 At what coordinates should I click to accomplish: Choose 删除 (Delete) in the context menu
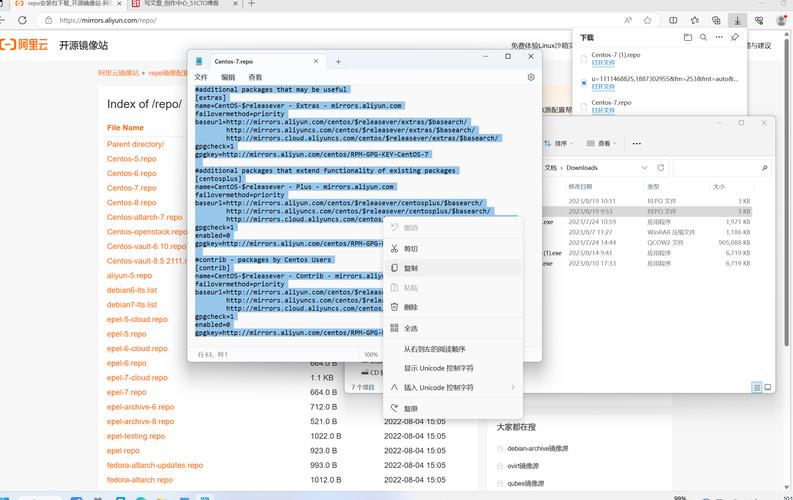[x=453, y=307]
